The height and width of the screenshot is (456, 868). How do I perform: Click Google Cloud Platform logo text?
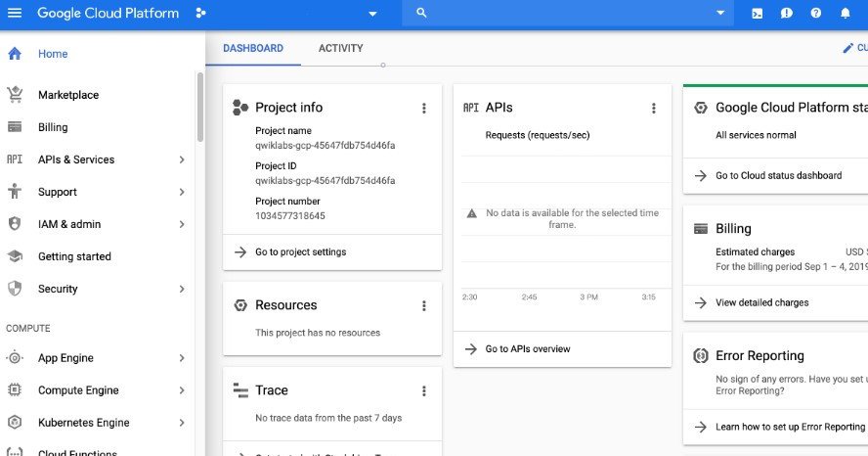pos(108,14)
